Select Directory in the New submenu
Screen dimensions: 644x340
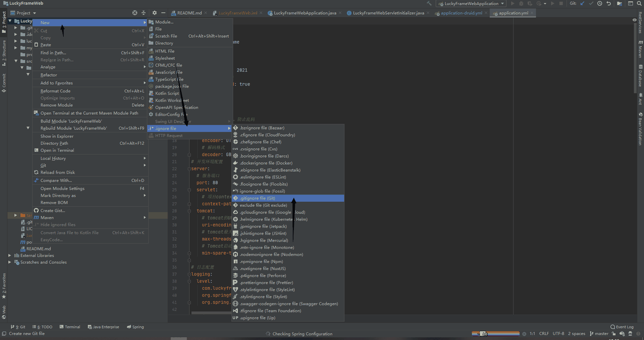pyautogui.click(x=190, y=43)
